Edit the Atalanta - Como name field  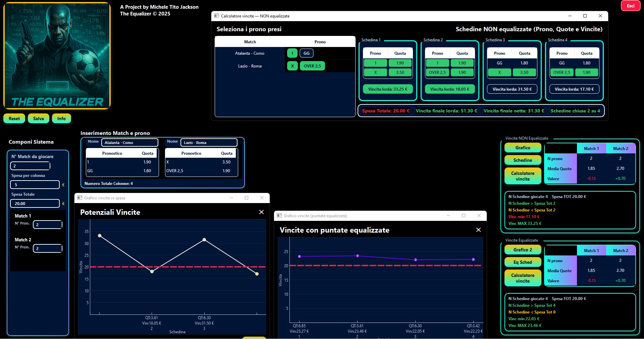point(129,143)
